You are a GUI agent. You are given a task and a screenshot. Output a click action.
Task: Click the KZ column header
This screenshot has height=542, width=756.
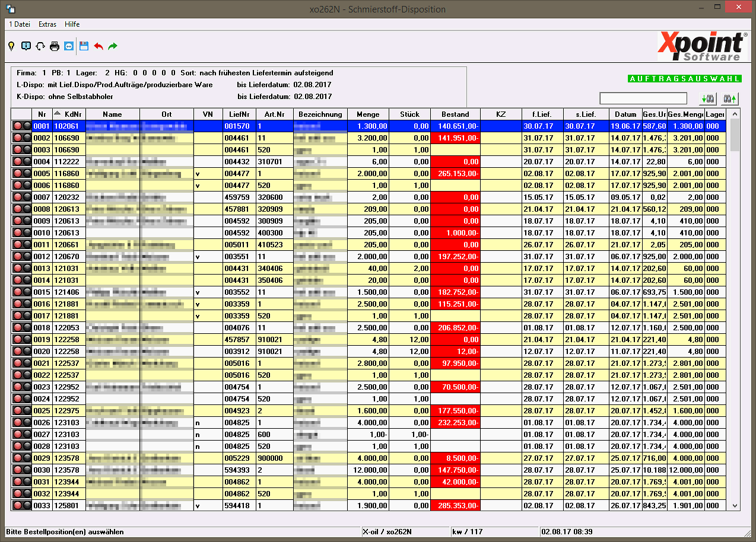point(501,114)
